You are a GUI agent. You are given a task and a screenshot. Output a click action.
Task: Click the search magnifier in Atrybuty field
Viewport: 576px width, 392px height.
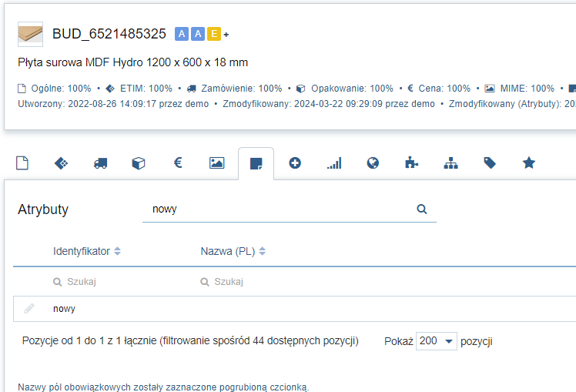422,209
